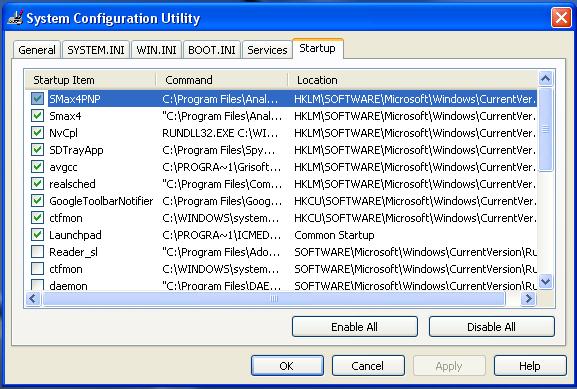
Task: Click the C:\PROGRA~1\ICMED command cell
Action: tap(221, 235)
